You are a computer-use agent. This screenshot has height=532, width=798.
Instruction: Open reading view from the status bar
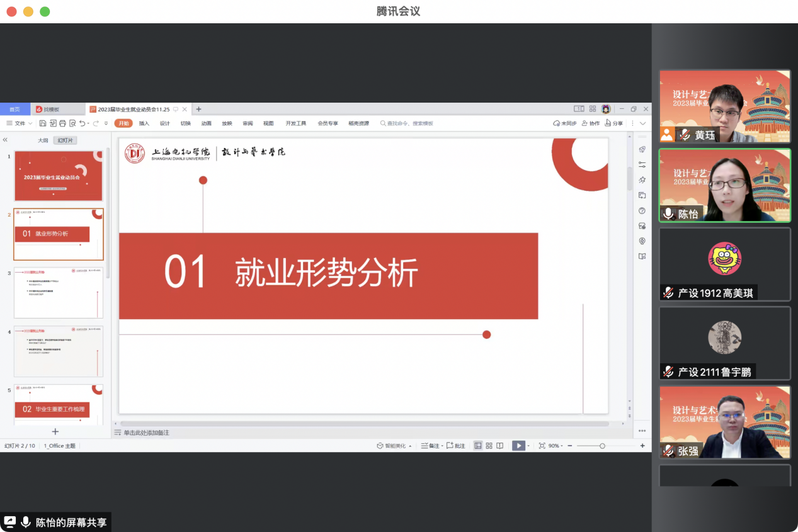pos(499,446)
